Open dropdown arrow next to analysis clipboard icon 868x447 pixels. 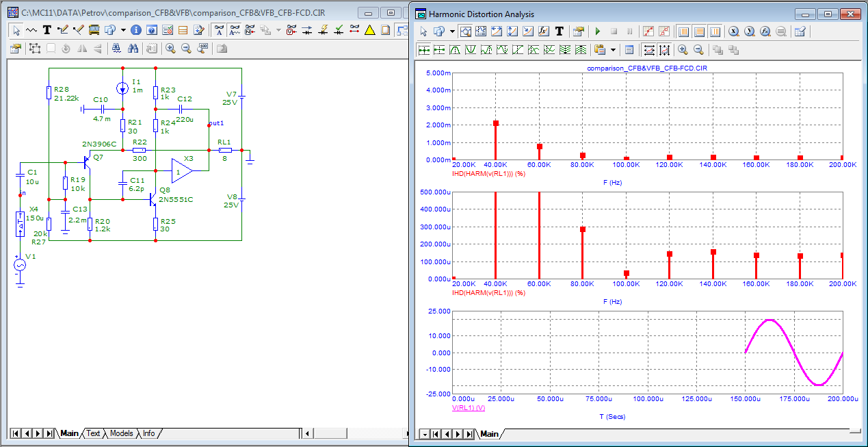point(613,50)
